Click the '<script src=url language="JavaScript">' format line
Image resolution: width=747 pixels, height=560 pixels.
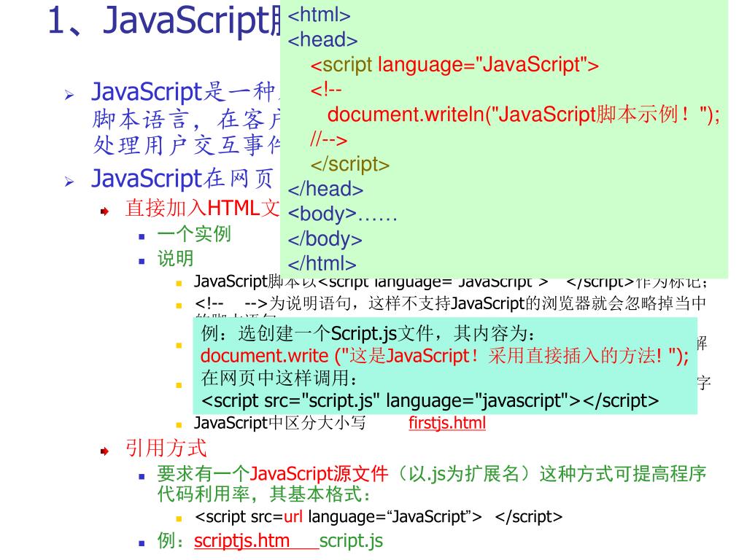click(x=379, y=517)
